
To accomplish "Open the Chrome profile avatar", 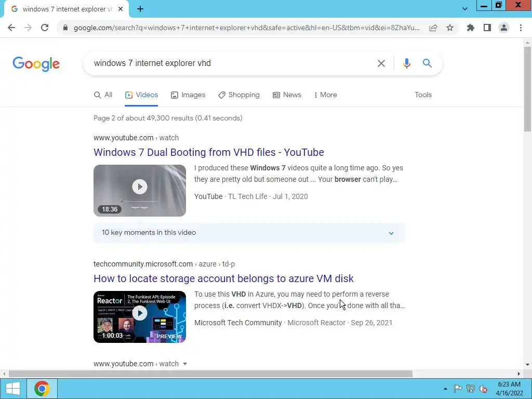I will coord(504,28).
